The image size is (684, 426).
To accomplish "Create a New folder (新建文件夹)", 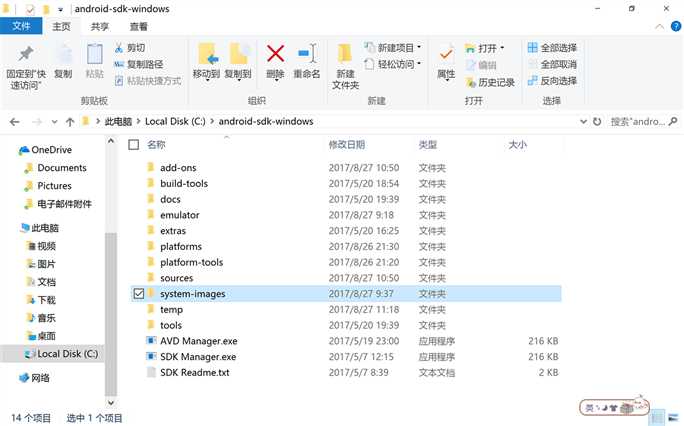I will (345, 65).
